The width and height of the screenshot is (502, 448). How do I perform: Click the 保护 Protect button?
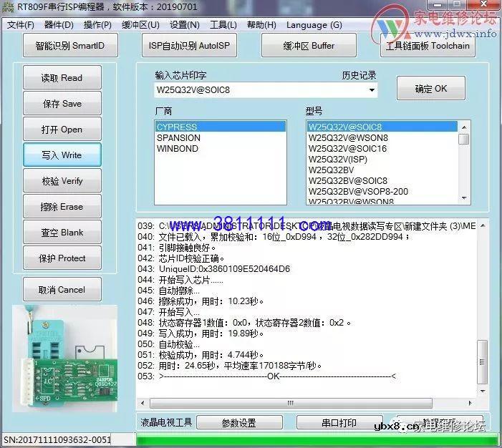coord(62,258)
